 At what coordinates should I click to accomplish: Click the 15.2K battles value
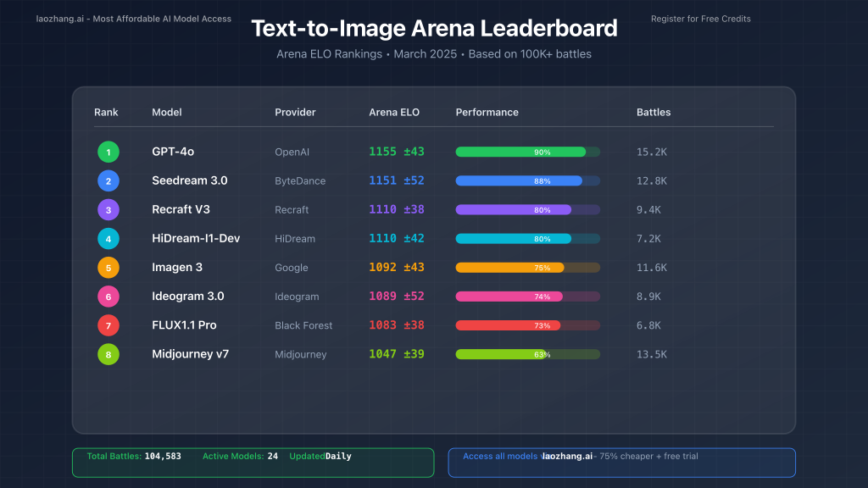[652, 152]
